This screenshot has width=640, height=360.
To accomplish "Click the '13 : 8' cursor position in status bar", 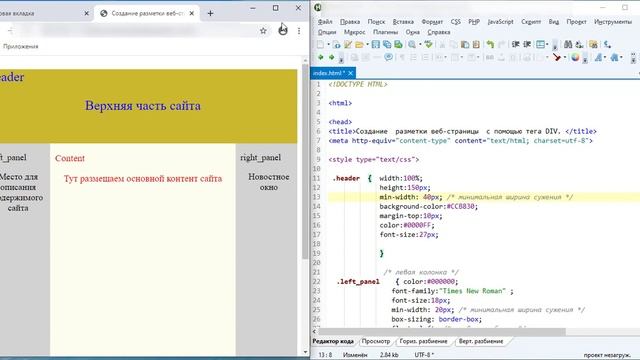I will [x=325, y=355].
